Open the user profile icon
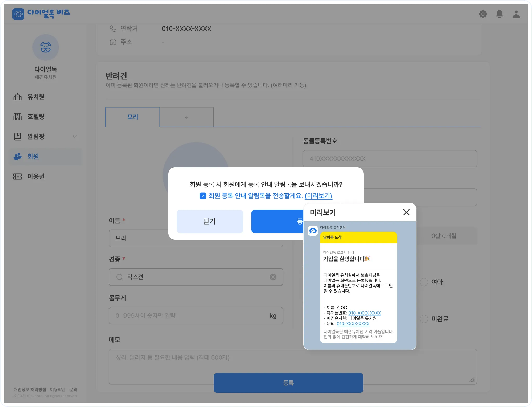 coord(516,14)
